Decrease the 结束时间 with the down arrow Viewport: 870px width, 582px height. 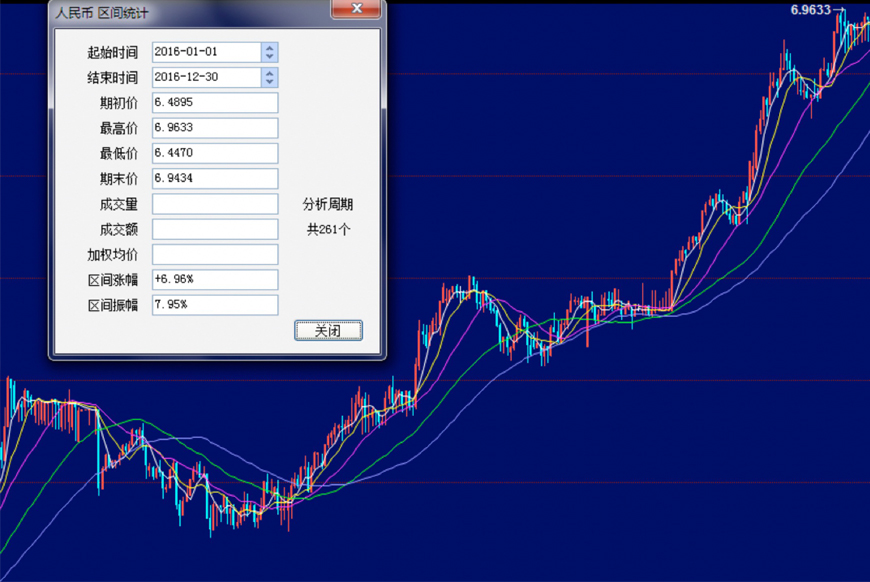click(x=270, y=83)
